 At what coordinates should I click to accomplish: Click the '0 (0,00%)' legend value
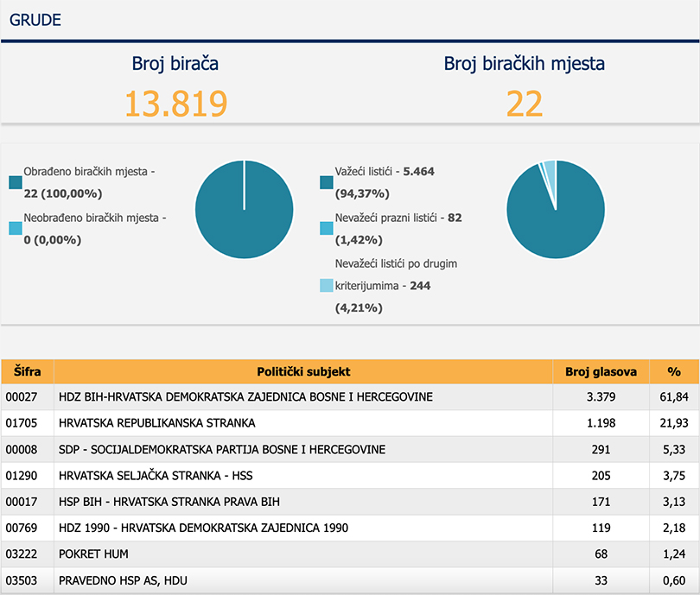[x=52, y=240]
